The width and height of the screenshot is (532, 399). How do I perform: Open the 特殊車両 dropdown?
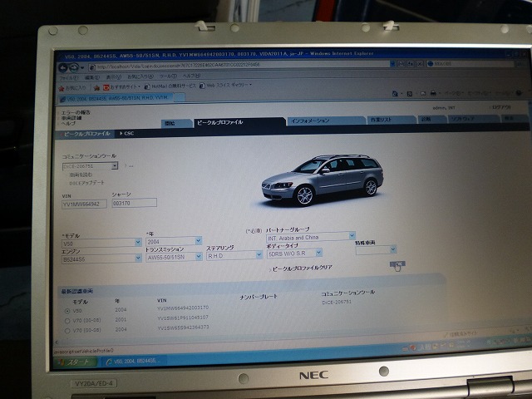tap(376, 250)
